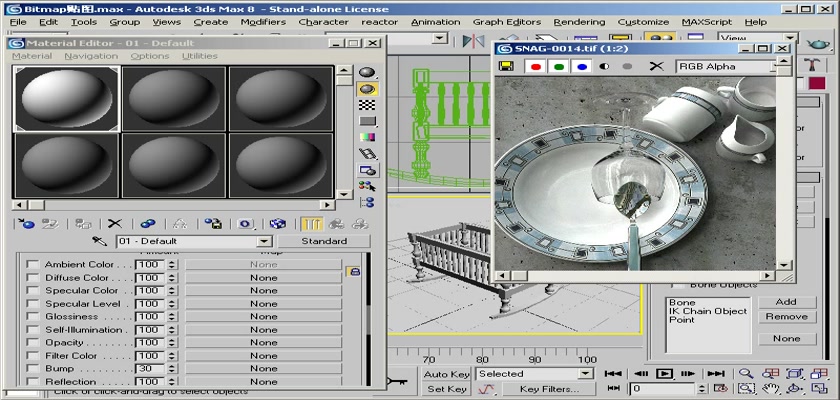Click Pan View hand icon

(770, 388)
